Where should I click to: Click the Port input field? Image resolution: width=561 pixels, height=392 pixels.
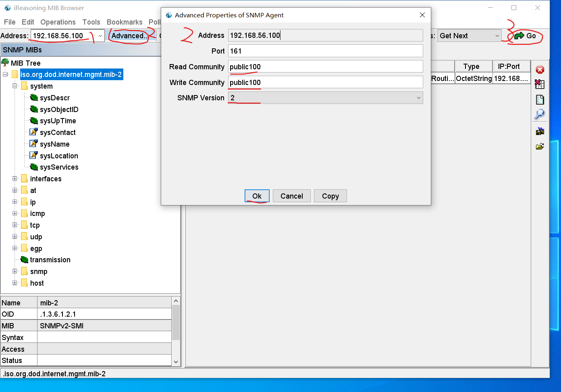(x=325, y=51)
